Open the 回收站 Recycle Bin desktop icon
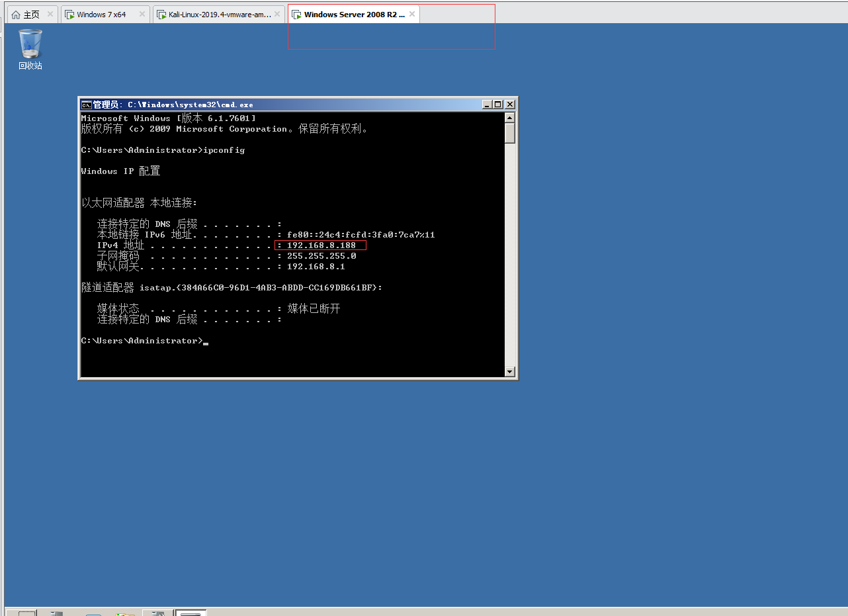This screenshot has height=616, width=848. (x=30, y=49)
